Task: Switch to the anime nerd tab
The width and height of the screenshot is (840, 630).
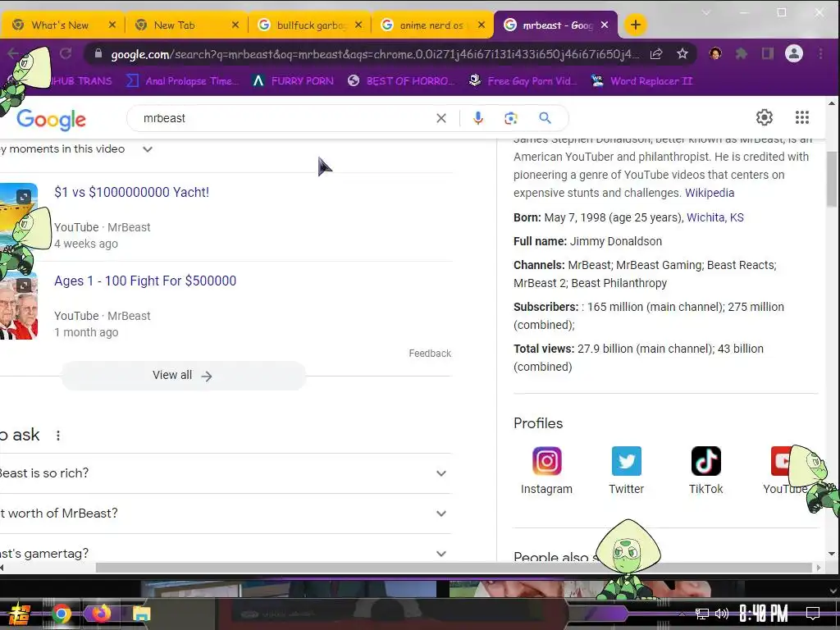Action: [x=431, y=25]
